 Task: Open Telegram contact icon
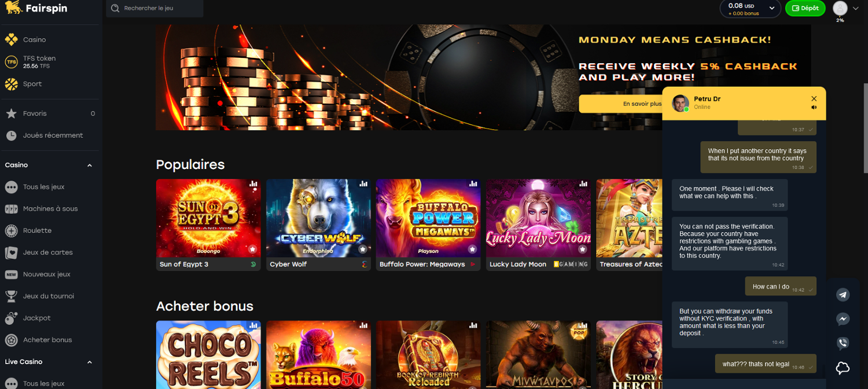(x=843, y=295)
